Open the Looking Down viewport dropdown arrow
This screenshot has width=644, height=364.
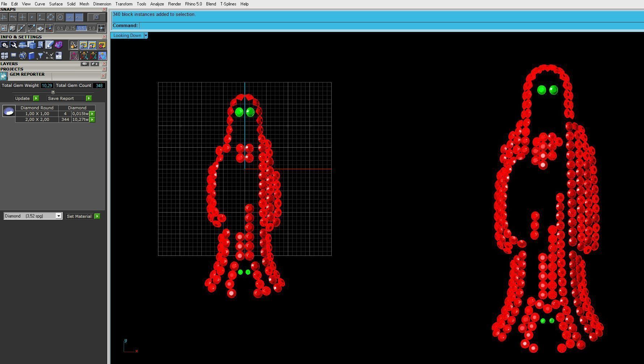[146, 35]
